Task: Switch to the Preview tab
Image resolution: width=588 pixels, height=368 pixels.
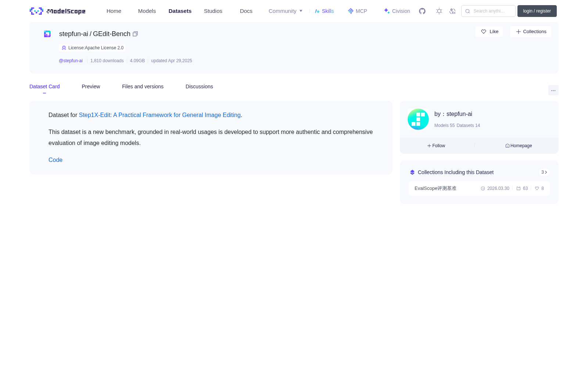Action: (91, 86)
